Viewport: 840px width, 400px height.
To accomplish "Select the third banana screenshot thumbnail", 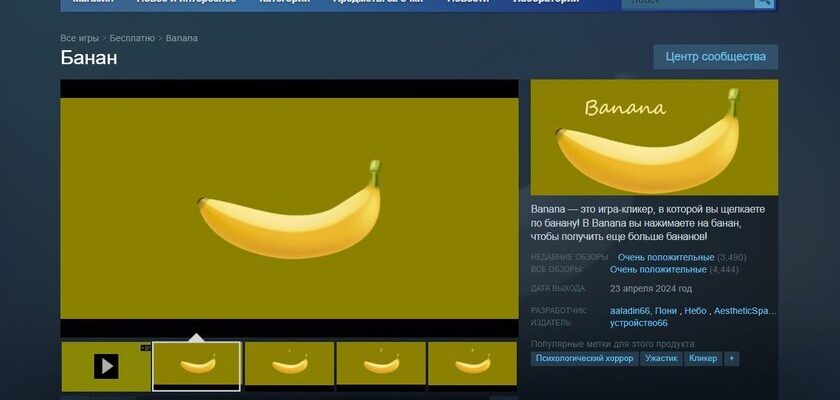I will pyautogui.click(x=289, y=366).
